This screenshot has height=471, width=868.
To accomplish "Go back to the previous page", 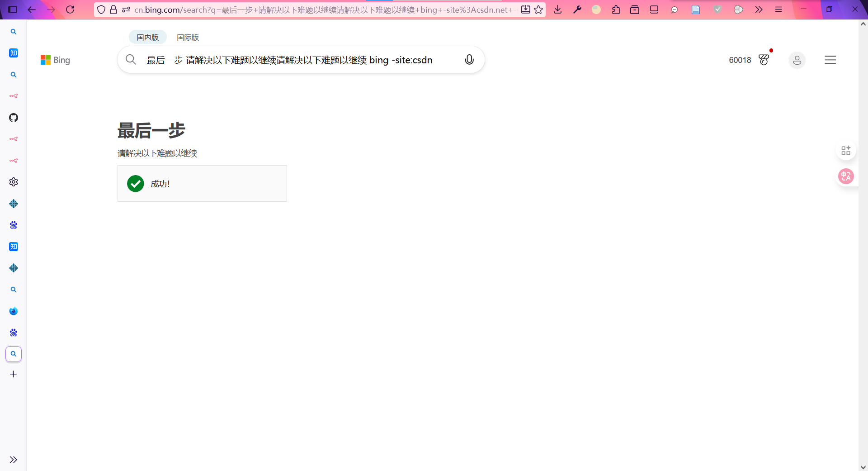I will pos(32,9).
